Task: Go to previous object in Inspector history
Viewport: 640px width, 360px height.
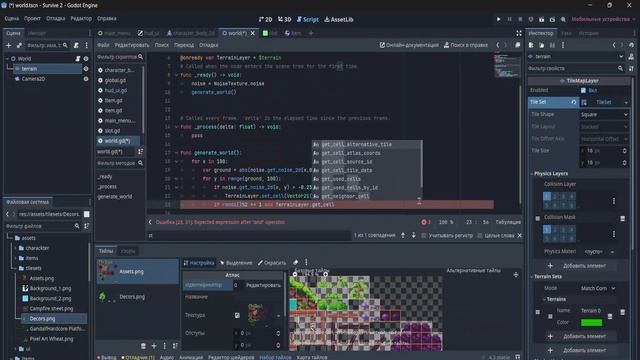Action: pyautogui.click(x=614, y=45)
